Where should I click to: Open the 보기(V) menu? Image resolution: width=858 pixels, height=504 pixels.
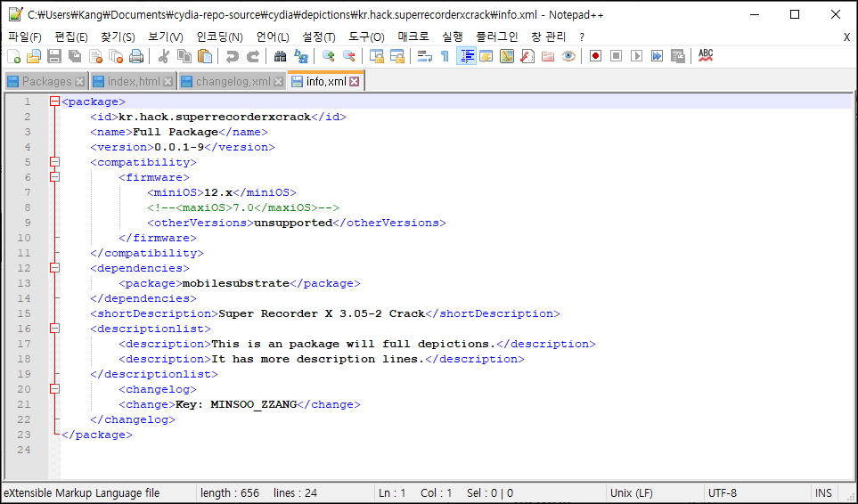[x=165, y=37]
